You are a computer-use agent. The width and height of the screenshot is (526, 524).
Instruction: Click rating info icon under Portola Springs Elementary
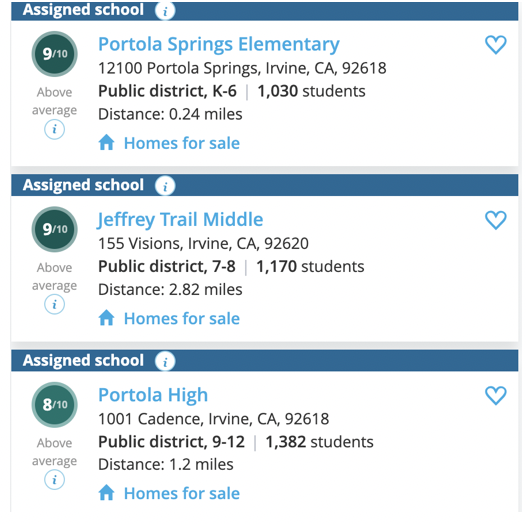click(54, 129)
